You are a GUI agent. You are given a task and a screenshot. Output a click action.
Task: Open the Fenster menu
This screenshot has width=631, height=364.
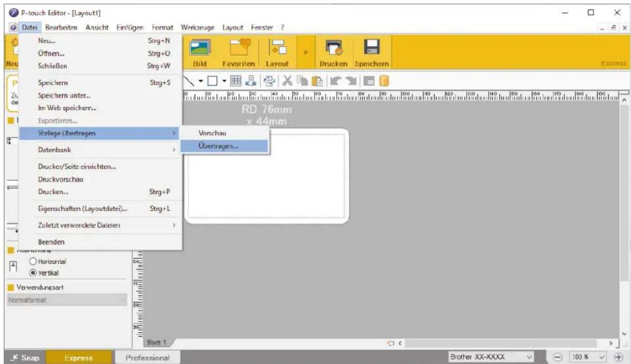[x=262, y=27]
